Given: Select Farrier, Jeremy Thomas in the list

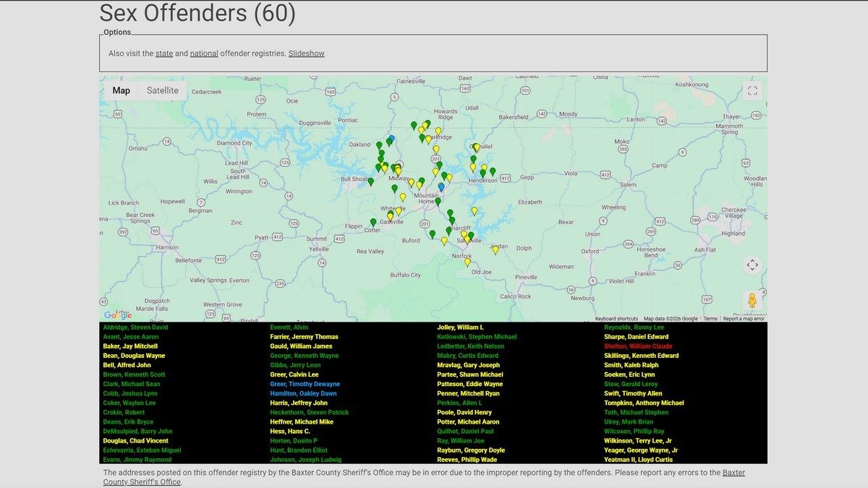Looking at the screenshot, I should [x=304, y=337].
